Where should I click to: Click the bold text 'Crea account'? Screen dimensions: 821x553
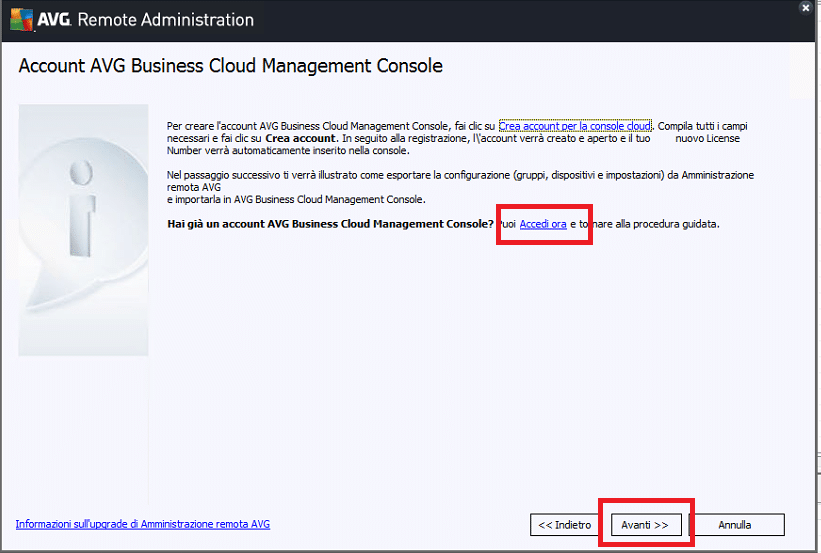(x=300, y=138)
